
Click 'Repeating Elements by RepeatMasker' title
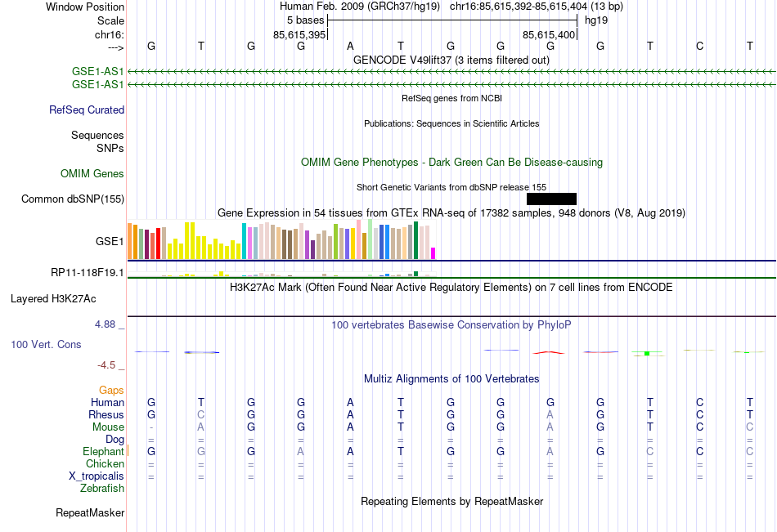pos(452,501)
